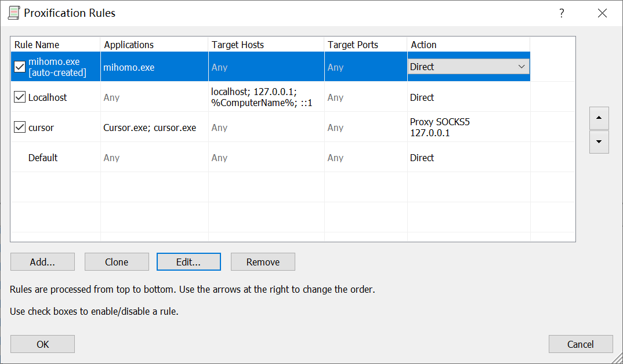Uncheck the cursor rule checkbox
This screenshot has height=364, width=623.
[x=20, y=127]
